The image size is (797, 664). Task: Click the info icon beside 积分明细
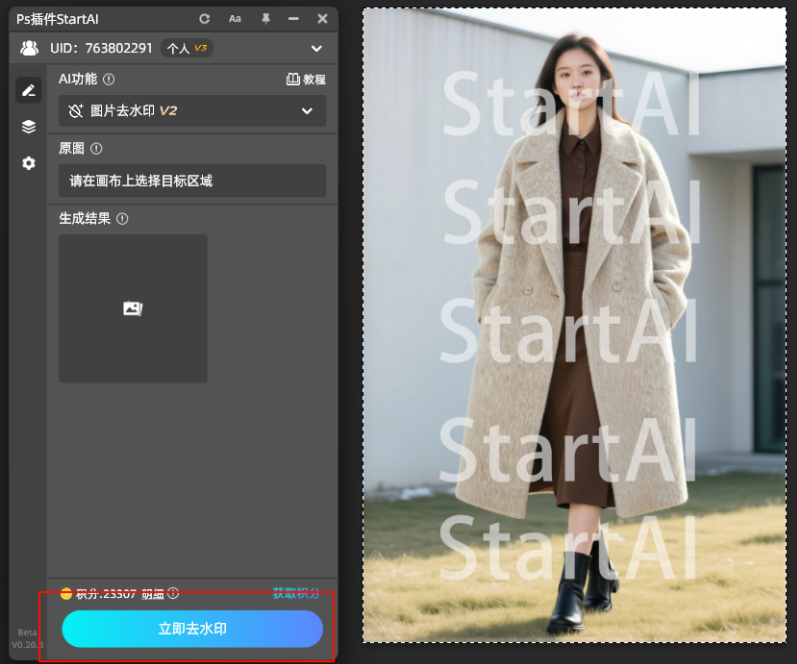point(173,593)
